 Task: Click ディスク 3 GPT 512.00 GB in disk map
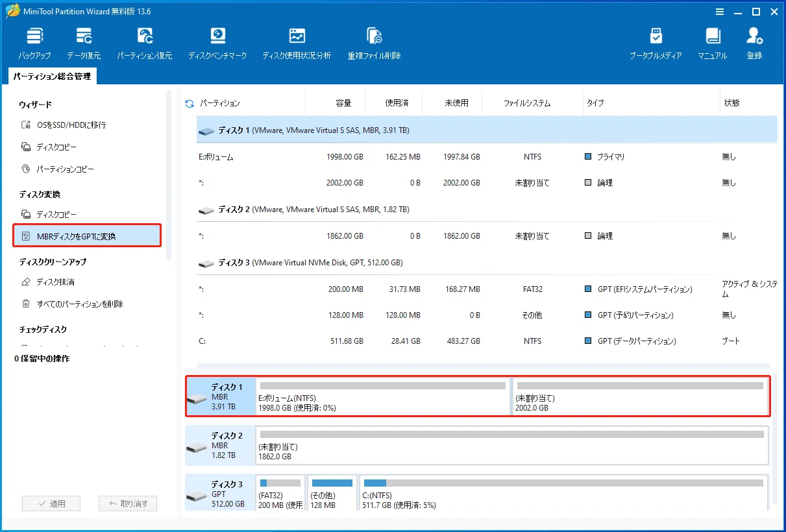[221, 494]
